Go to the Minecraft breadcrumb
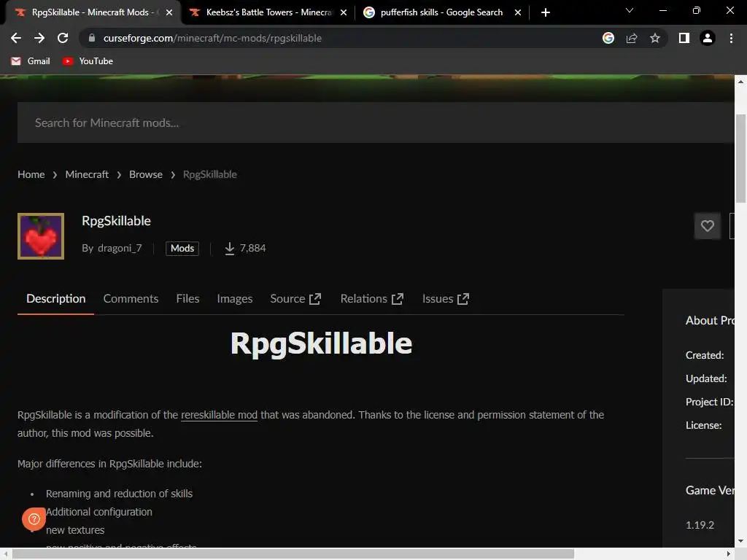Viewport: 747px width, 560px height. click(x=87, y=174)
